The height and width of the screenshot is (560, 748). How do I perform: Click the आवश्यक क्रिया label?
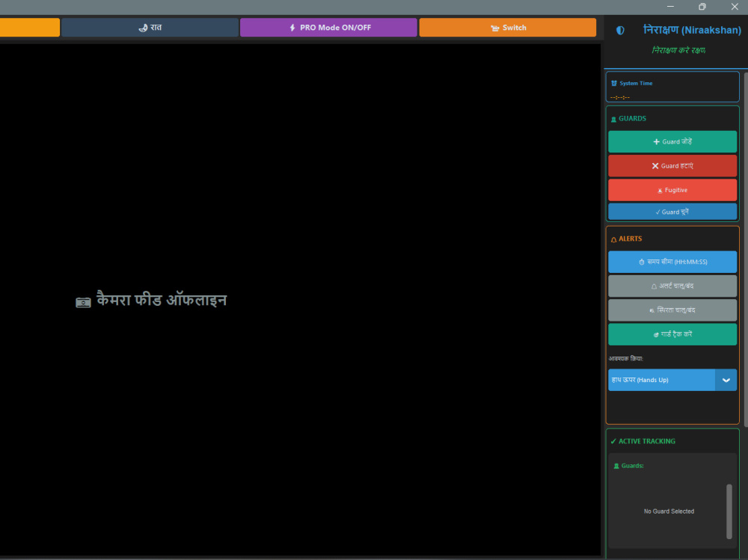626,359
